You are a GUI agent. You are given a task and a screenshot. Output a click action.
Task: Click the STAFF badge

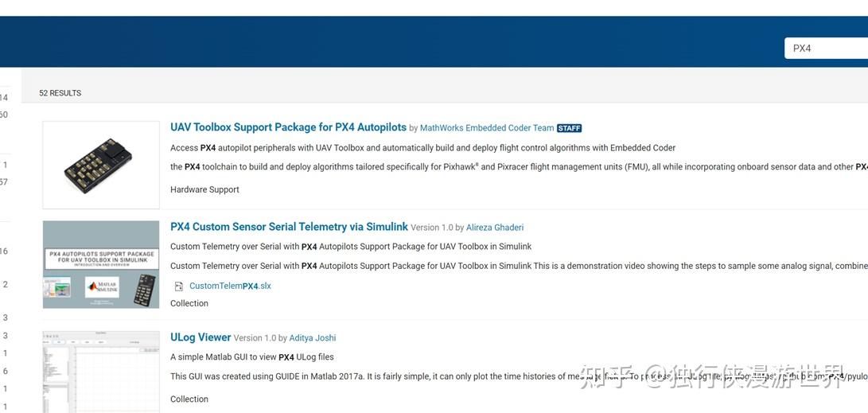[569, 128]
